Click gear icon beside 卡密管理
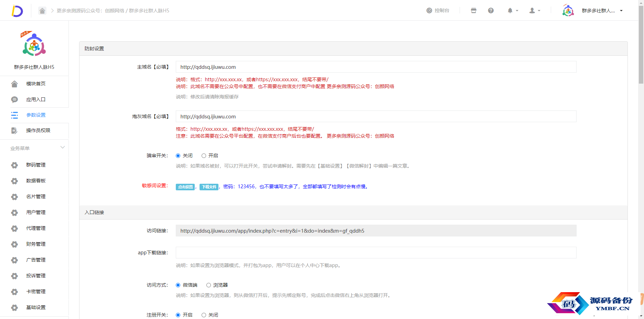 click(14, 292)
